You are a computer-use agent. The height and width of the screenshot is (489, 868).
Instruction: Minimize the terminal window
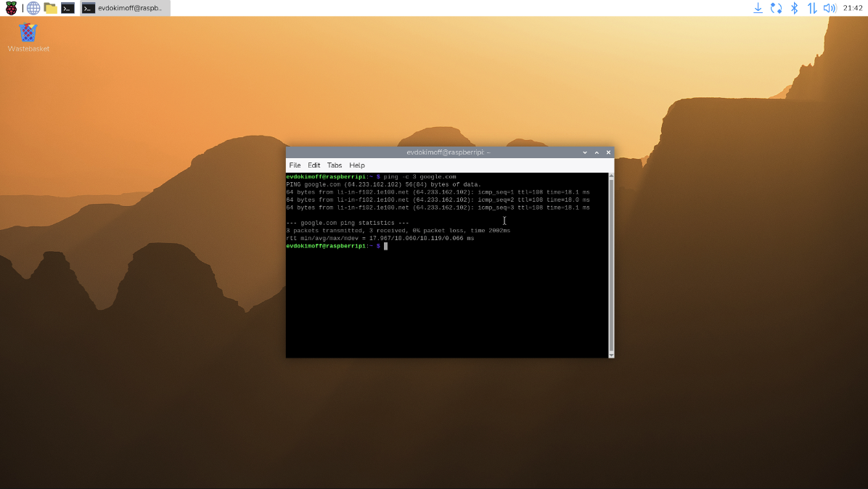pos(585,152)
